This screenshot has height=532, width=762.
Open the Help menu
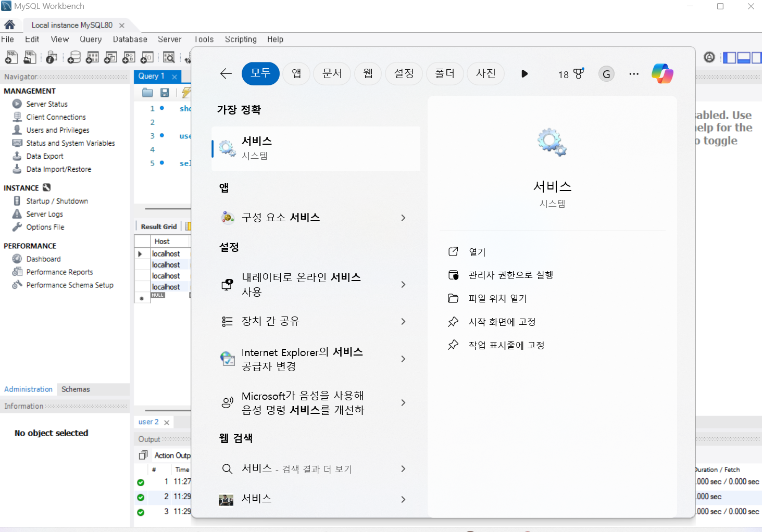pos(275,39)
